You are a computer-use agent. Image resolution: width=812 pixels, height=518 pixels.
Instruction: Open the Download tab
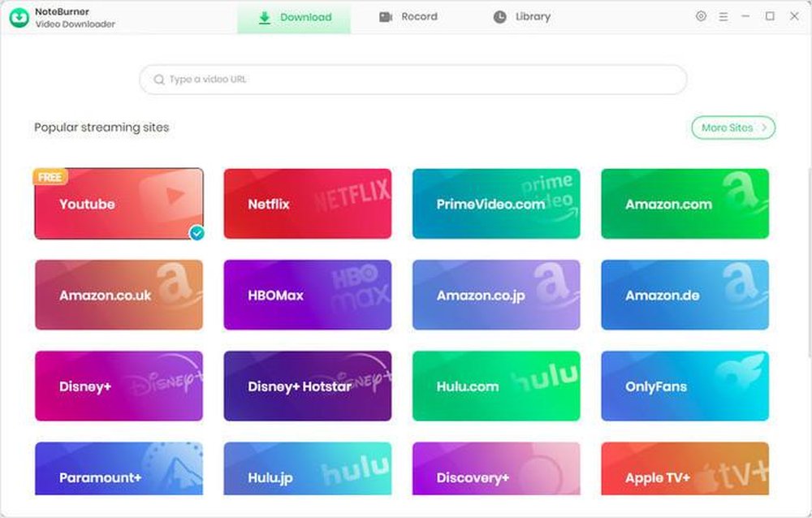[294, 17]
